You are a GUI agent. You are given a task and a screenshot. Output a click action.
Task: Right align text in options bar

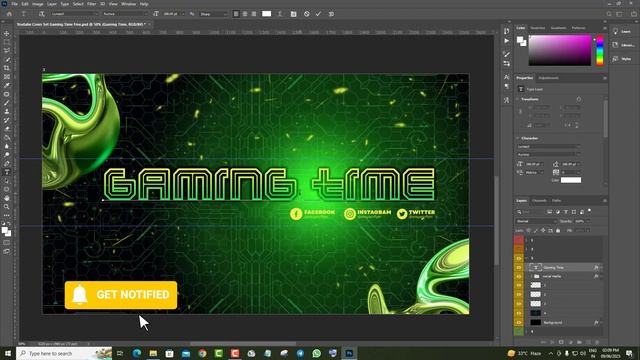[254, 14]
